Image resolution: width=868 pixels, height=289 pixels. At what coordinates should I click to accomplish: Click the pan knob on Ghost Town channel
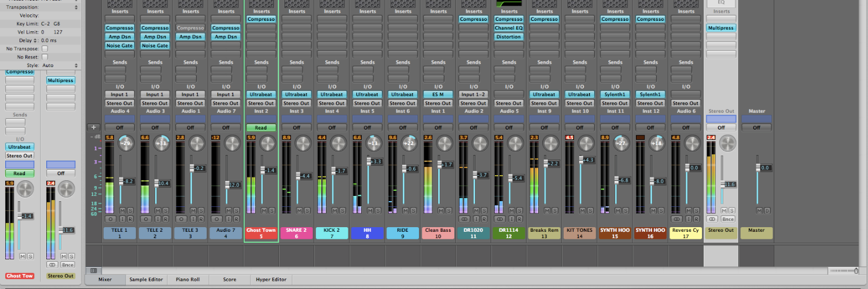click(x=267, y=143)
